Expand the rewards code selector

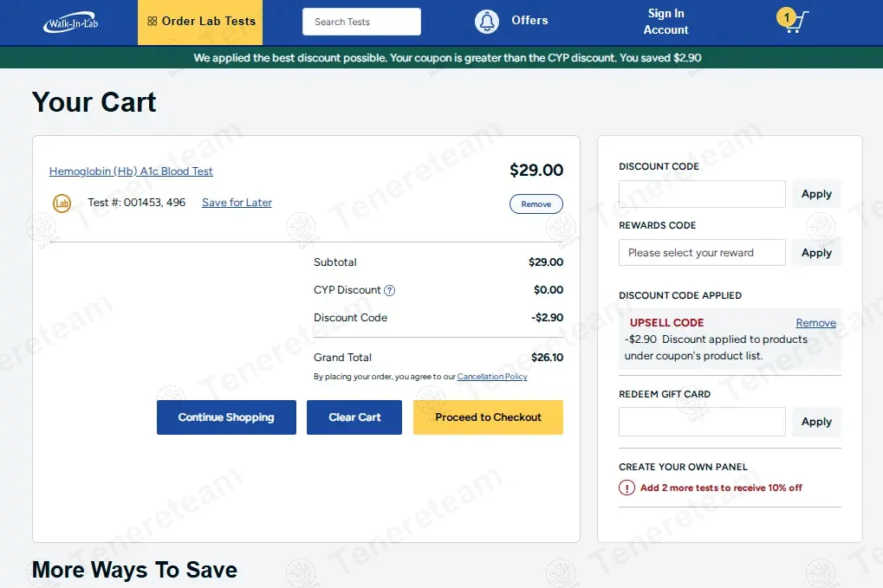pos(702,253)
